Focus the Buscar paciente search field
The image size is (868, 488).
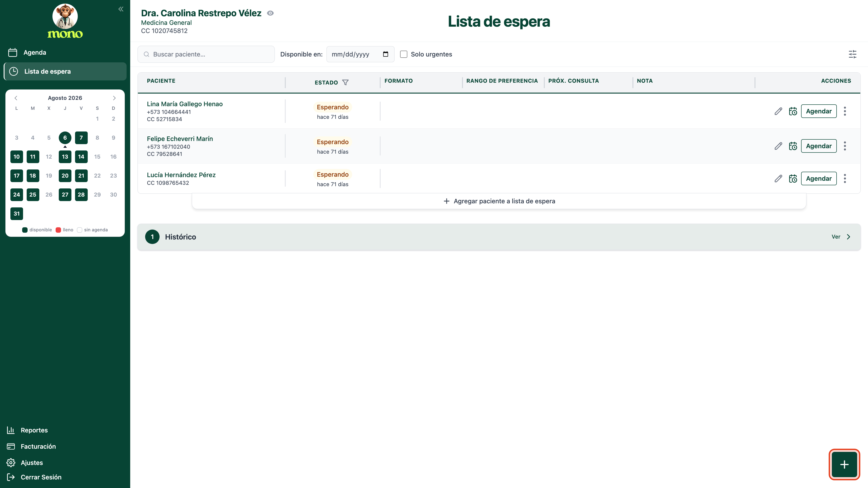[206, 54]
